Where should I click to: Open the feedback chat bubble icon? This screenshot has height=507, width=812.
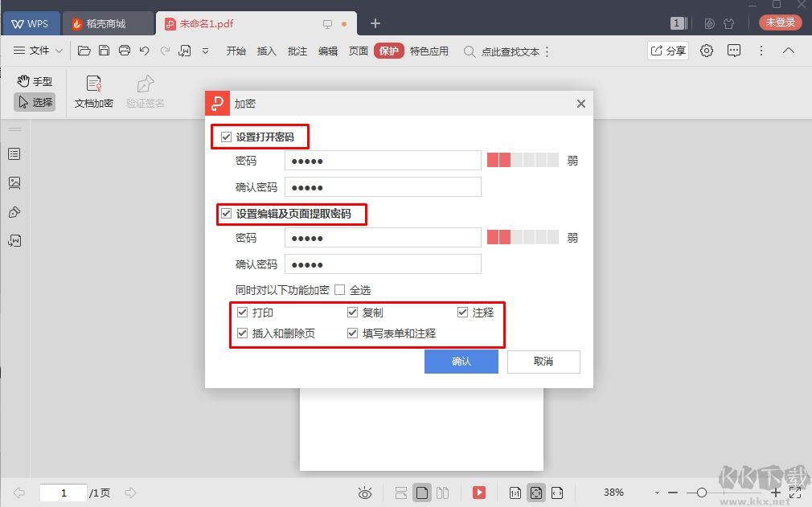pyautogui.click(x=734, y=51)
